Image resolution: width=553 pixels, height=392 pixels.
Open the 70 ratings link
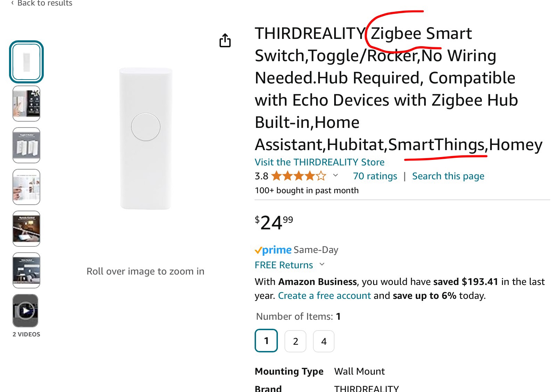point(375,176)
